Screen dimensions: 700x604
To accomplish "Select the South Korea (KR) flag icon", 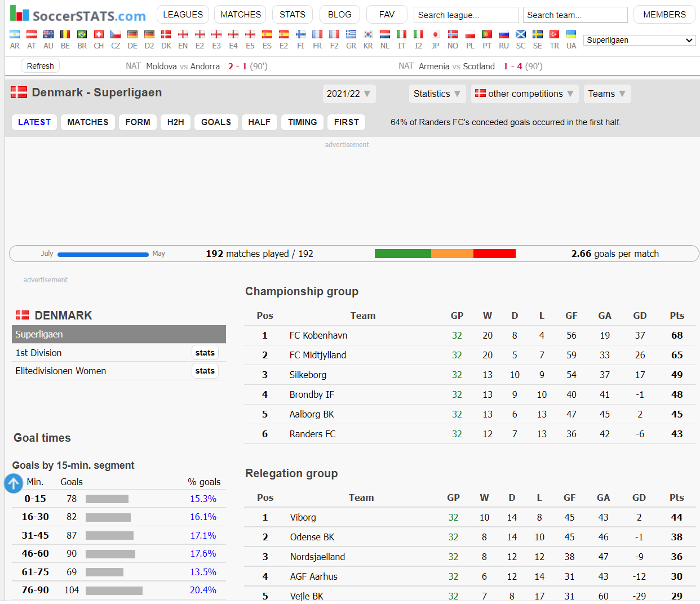I will 368,35.
